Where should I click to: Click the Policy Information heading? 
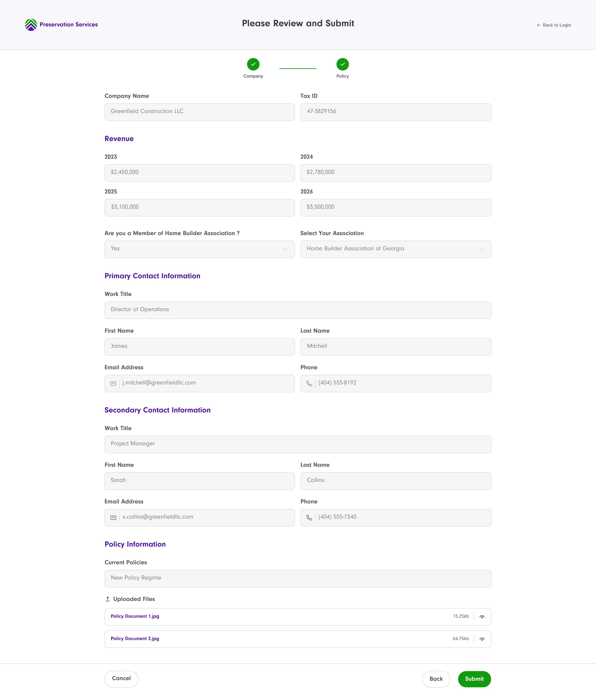pyautogui.click(x=135, y=544)
